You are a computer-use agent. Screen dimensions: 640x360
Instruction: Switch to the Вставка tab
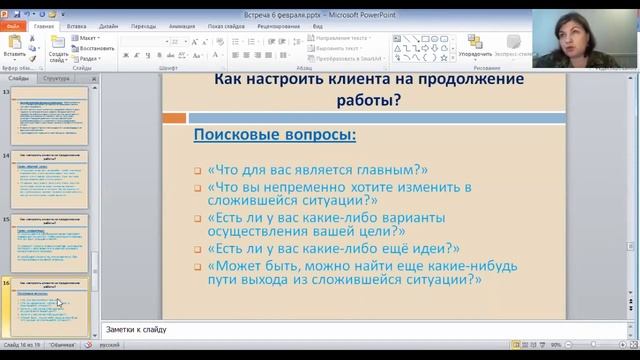coord(76,26)
